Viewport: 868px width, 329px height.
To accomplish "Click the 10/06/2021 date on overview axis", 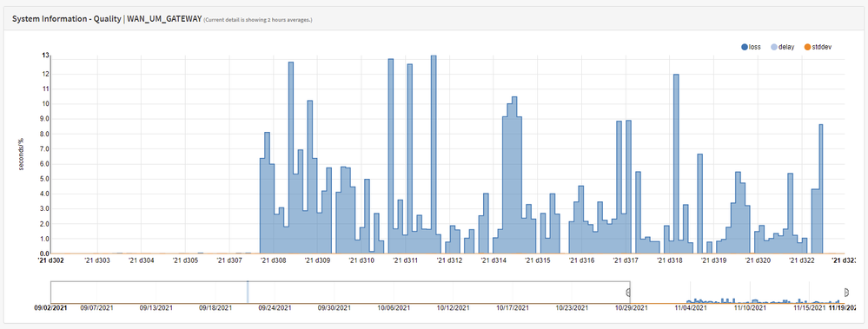I will point(394,307).
